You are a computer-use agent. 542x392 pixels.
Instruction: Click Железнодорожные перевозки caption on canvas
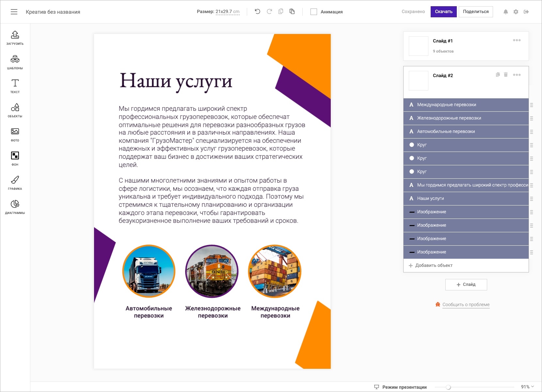point(213,312)
